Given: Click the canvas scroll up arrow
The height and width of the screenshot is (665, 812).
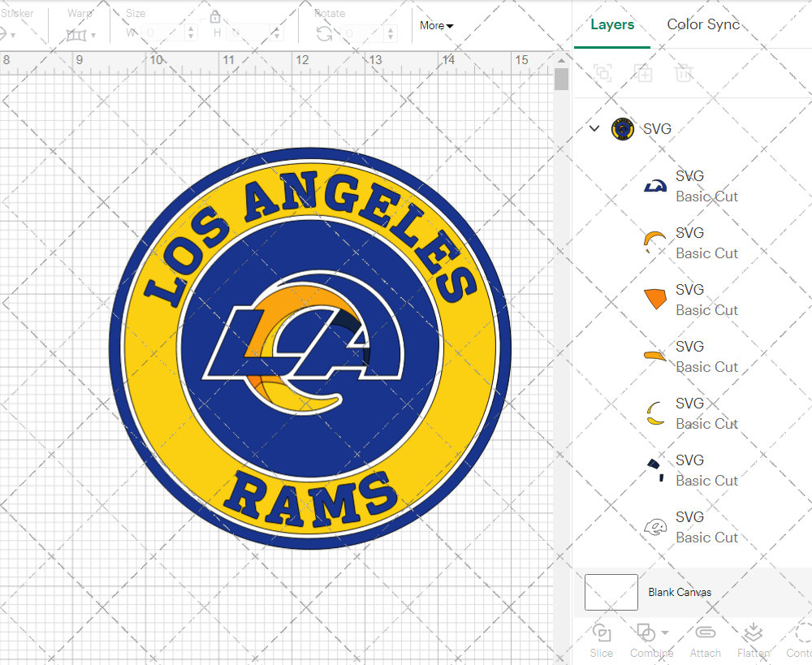Looking at the screenshot, I should (x=561, y=60).
